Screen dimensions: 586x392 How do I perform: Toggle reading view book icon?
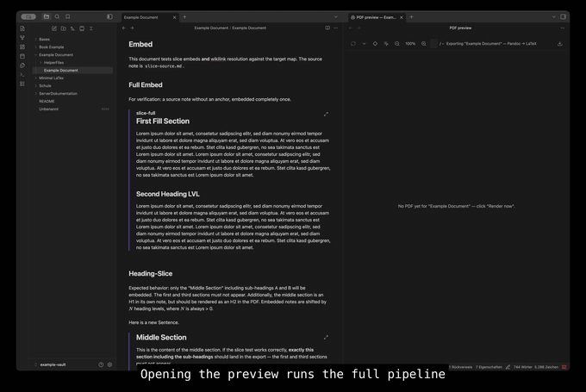coord(327,28)
